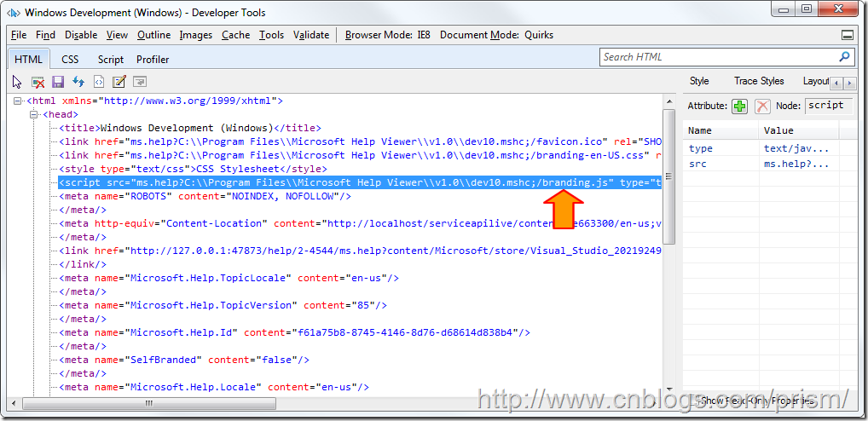Switch to the HTML tab
Screen dimensions: 868x421
pos(29,59)
